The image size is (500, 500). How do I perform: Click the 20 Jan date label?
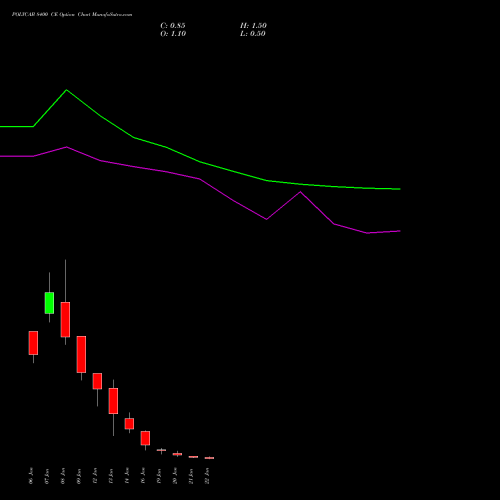tap(175, 476)
